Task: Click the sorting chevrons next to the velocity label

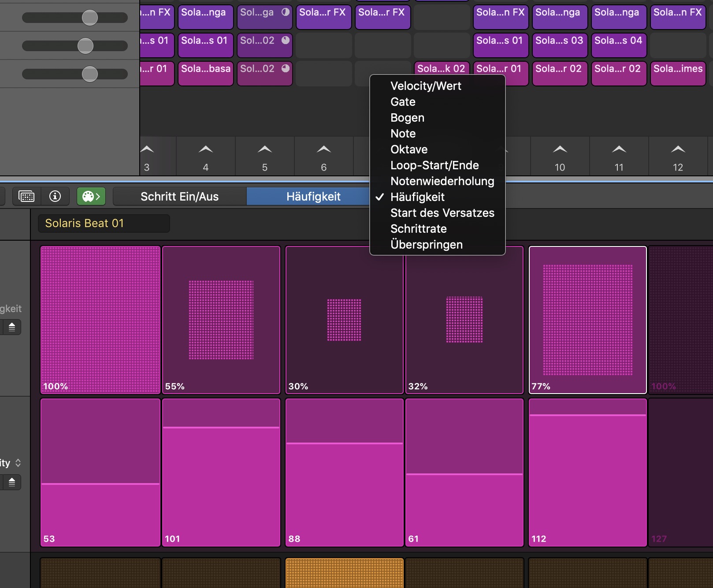Action: click(x=19, y=462)
